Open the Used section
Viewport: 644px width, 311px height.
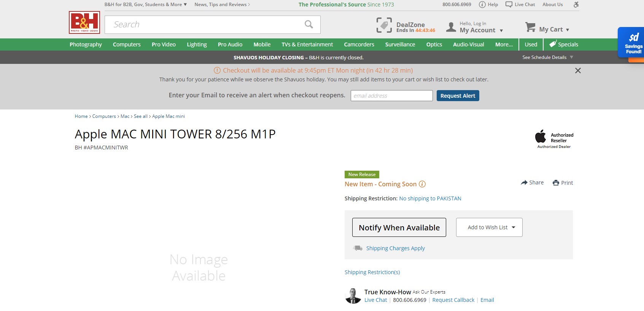[531, 44]
